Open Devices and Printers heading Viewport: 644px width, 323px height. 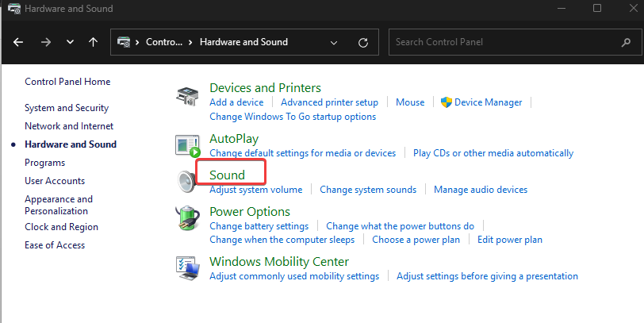(266, 88)
